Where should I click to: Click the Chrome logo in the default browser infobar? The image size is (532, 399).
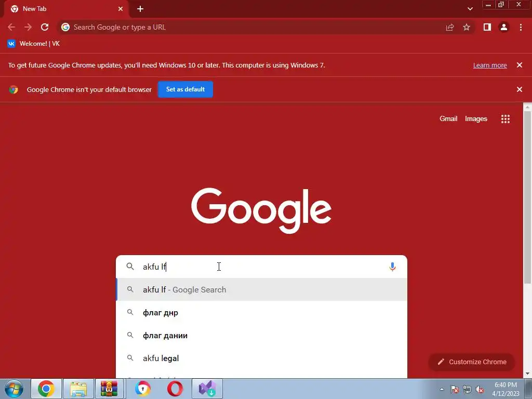tap(14, 89)
